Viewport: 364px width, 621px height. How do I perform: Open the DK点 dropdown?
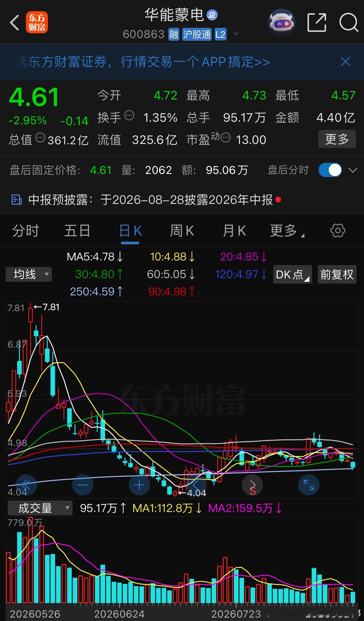[293, 274]
